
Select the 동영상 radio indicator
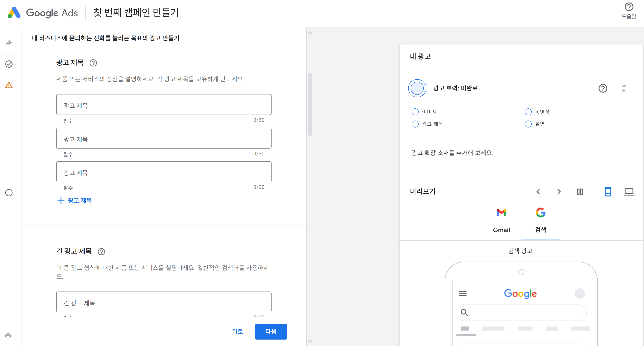tap(528, 112)
